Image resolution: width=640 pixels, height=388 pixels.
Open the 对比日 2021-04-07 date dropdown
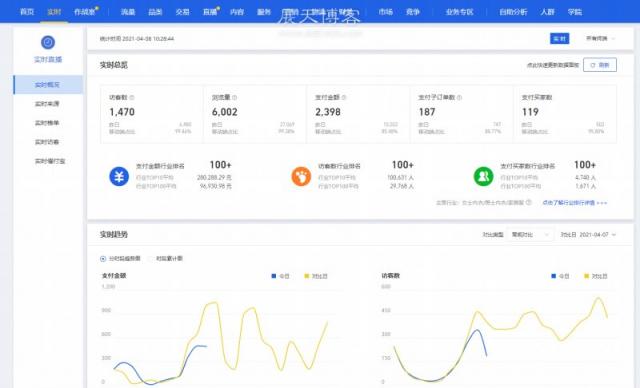(x=588, y=235)
